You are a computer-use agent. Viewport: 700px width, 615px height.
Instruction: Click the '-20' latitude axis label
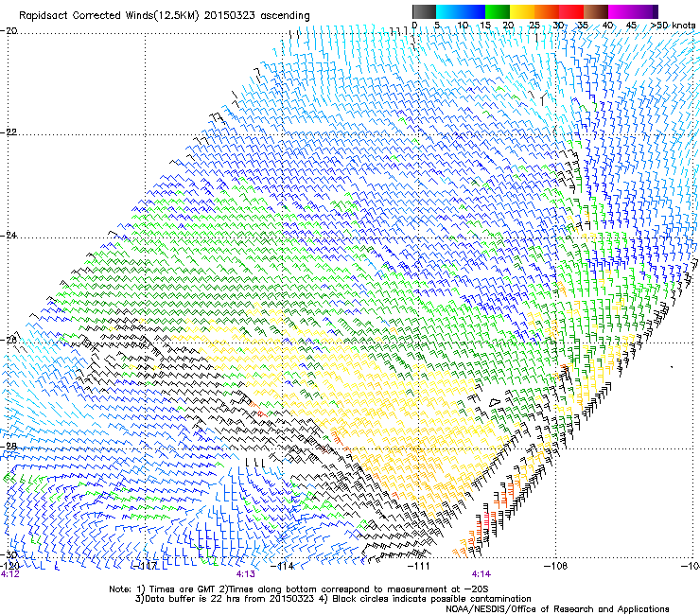pos(9,30)
